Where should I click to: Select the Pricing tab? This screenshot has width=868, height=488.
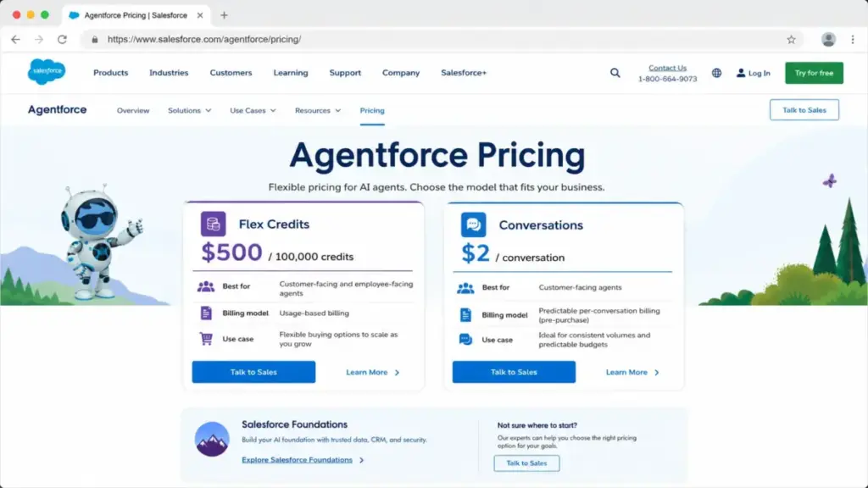(x=372, y=111)
